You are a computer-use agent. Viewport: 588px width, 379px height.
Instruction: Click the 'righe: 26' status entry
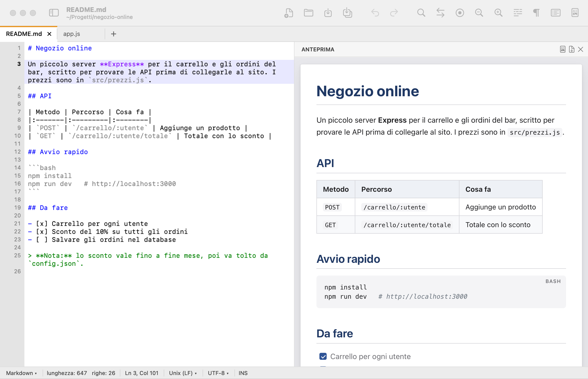point(103,373)
